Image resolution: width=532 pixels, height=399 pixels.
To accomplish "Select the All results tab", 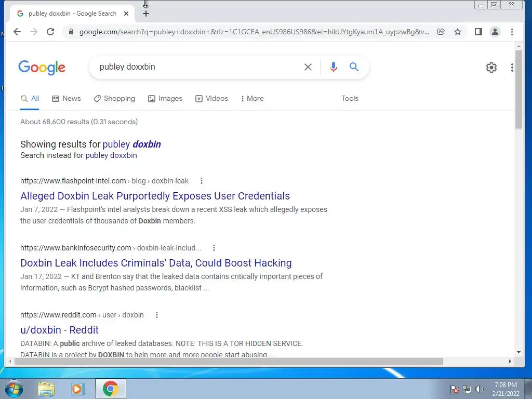I will (x=30, y=98).
